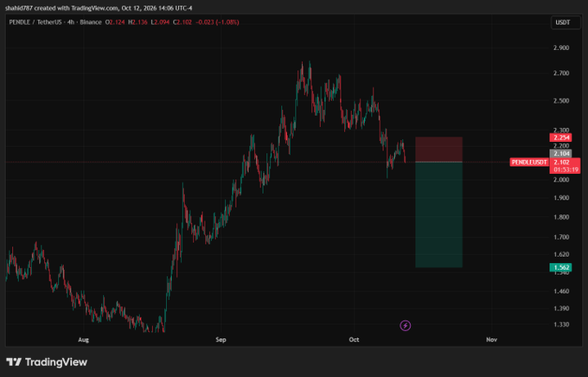The height and width of the screenshot is (377, 588).
Task: Select the red stop-loss zone of short position
Action: [x=438, y=150]
